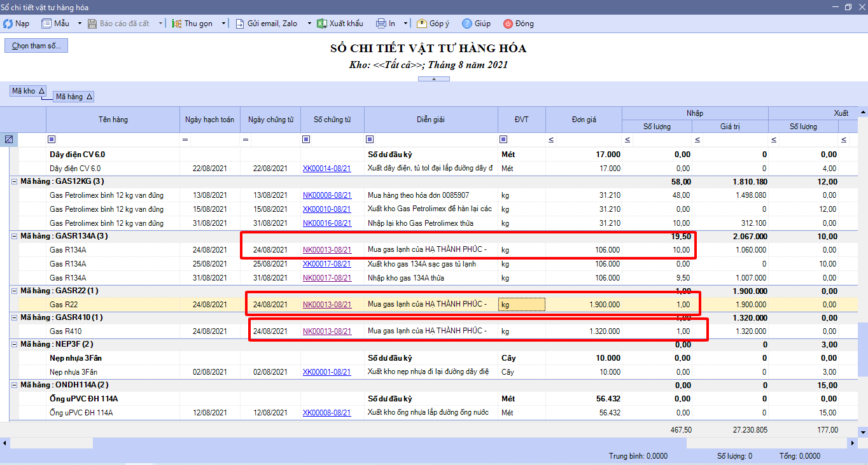Open the Thu gọn dropdown arrow
This screenshot has width=868, height=465.
tap(224, 24)
